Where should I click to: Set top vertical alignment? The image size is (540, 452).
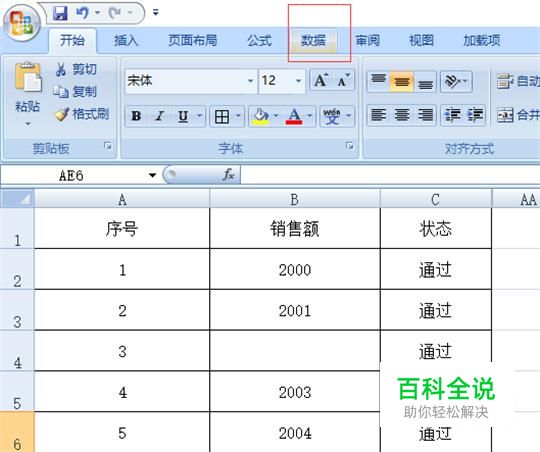(378, 82)
